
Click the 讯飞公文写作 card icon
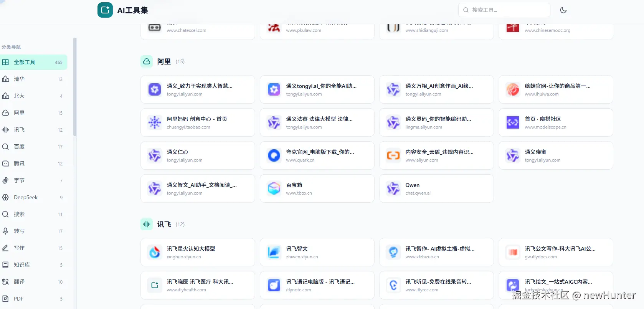pyautogui.click(x=513, y=252)
